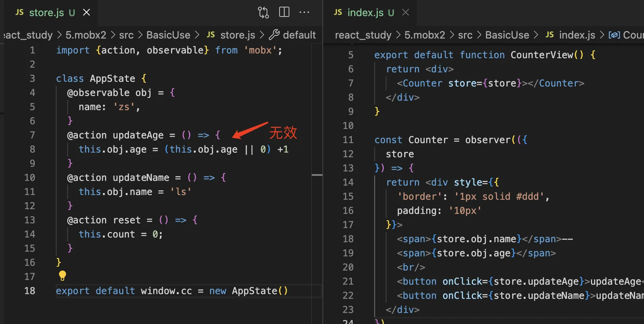Select src in left pane breadcrumb
Image resolution: width=644 pixels, height=324 pixels.
click(x=126, y=35)
